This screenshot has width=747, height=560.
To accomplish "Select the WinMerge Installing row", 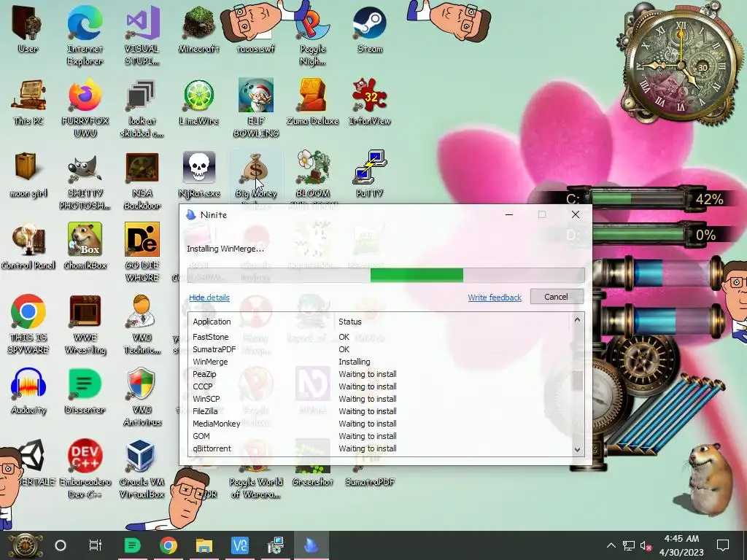I will (x=379, y=362).
